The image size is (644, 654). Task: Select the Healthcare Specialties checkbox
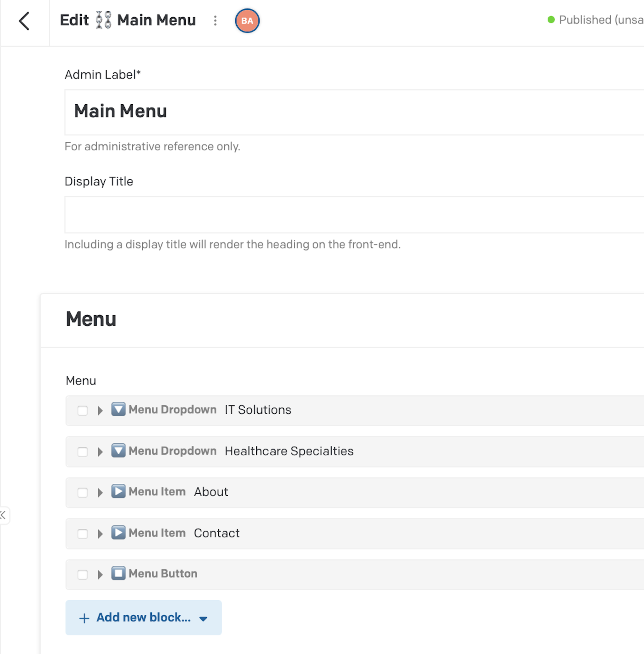click(x=82, y=452)
